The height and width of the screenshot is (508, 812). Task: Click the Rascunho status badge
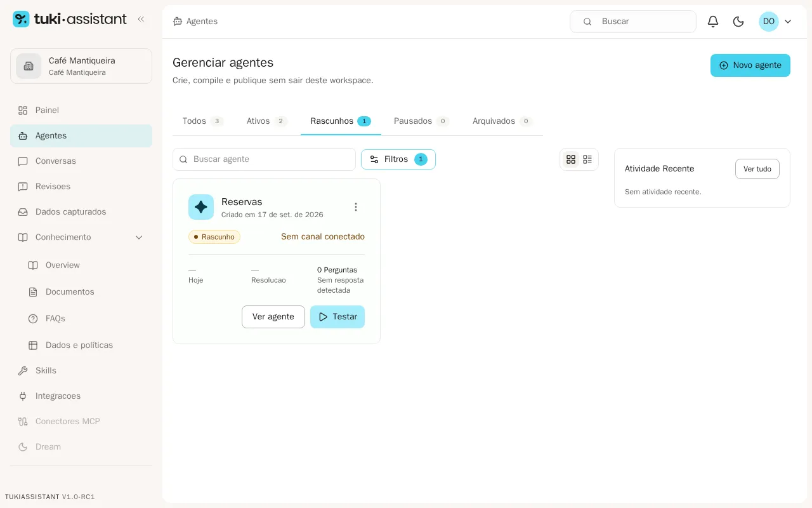pos(214,237)
